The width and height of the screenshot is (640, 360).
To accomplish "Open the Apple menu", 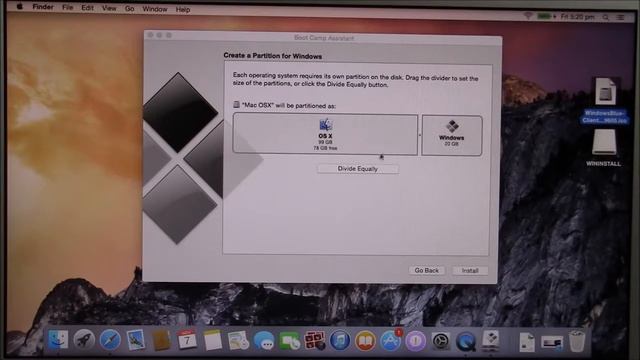I will 20,7.
